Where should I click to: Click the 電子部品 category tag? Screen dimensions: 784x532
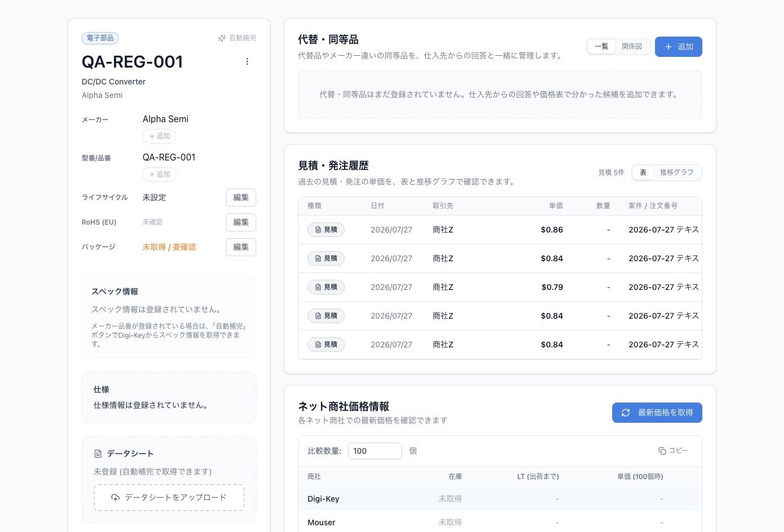click(x=100, y=38)
